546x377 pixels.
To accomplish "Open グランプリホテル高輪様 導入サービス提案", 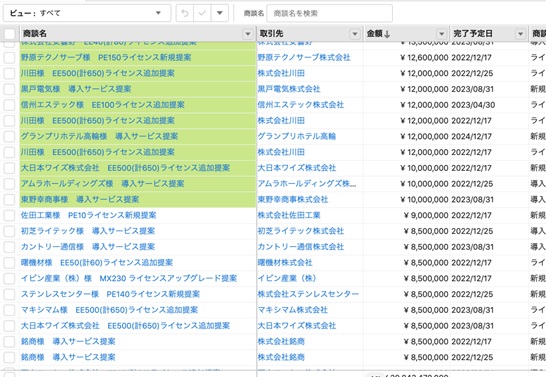I will click(99, 136).
